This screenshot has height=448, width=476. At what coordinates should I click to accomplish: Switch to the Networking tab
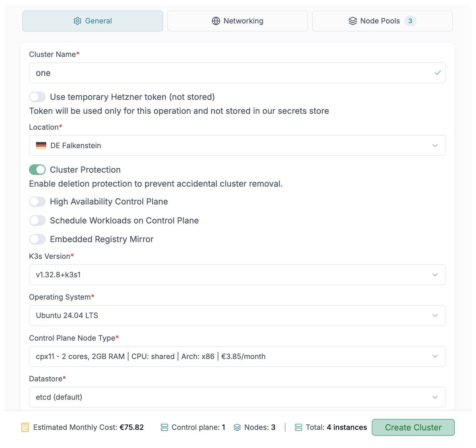point(237,21)
